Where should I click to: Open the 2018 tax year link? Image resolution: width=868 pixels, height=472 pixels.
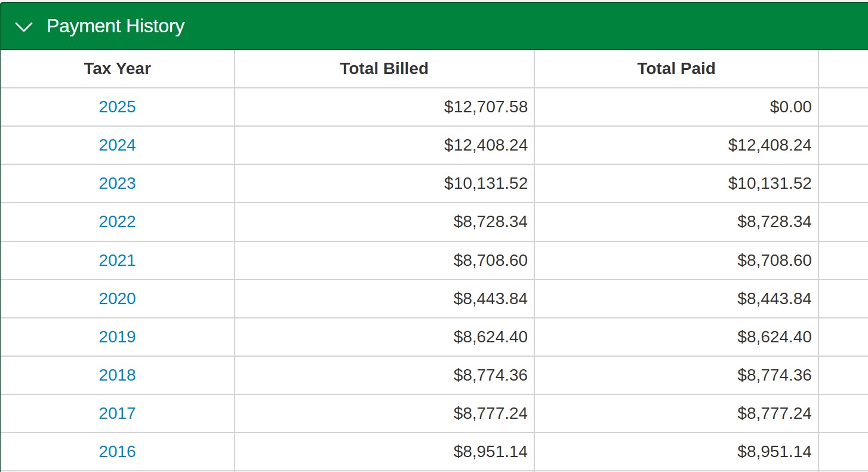pos(117,375)
